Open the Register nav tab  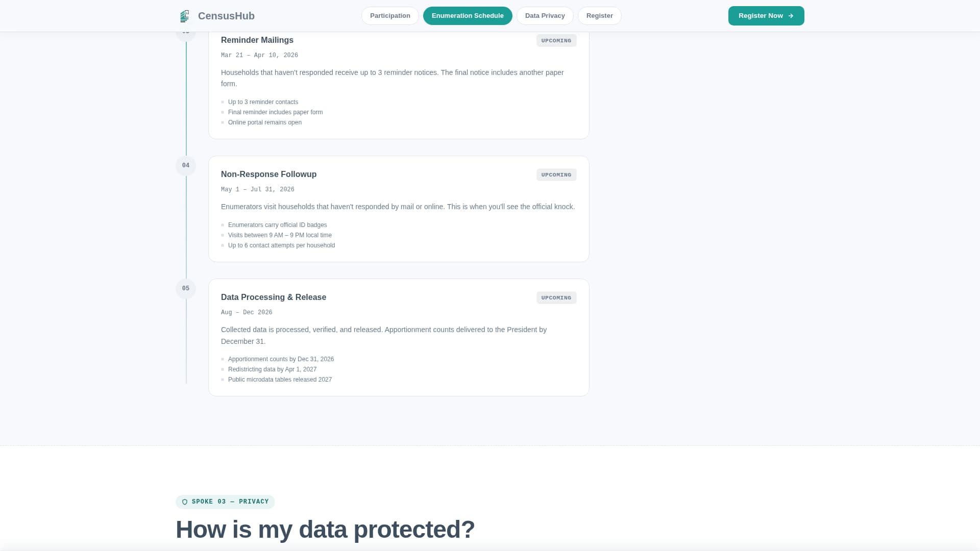click(x=599, y=16)
